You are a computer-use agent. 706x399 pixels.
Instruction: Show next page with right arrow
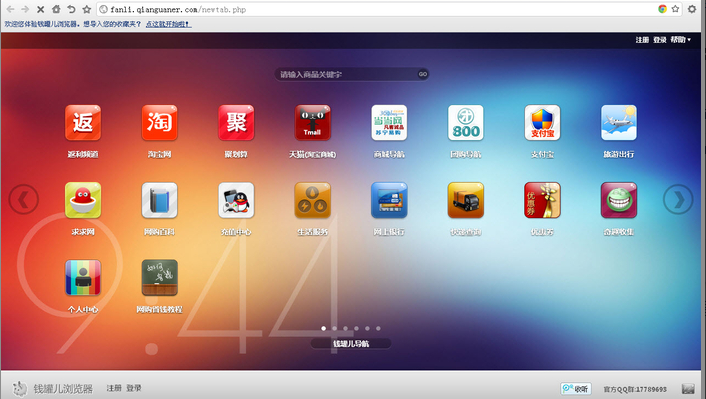pos(678,199)
